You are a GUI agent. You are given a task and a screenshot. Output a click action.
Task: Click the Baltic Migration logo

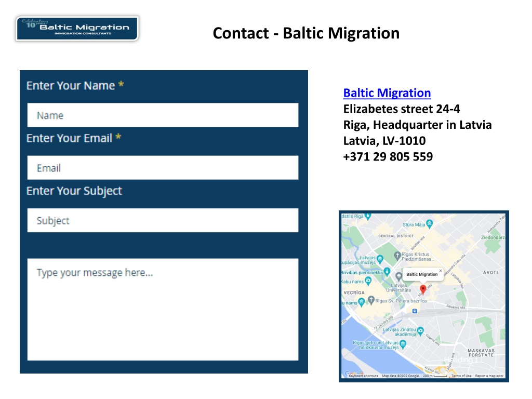[x=77, y=29]
